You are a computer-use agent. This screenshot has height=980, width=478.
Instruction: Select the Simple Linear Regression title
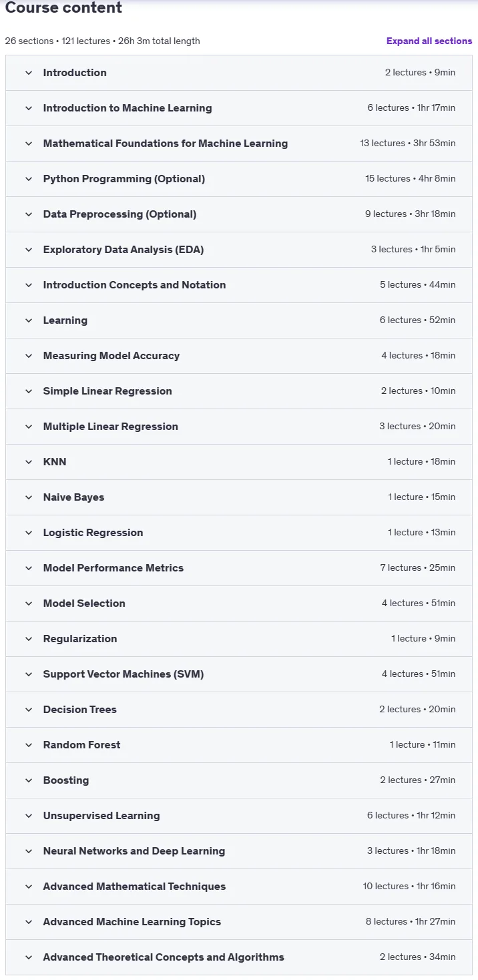point(107,391)
